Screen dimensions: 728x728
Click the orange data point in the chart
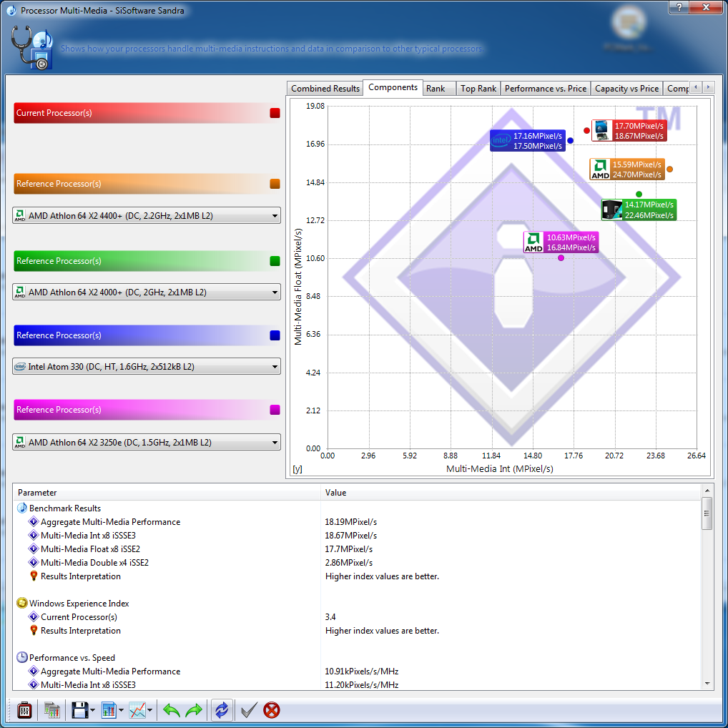point(669,169)
